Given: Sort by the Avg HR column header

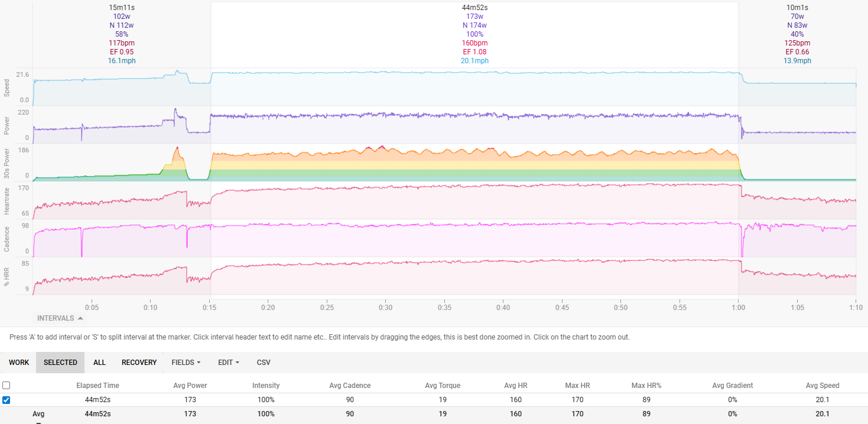Looking at the screenshot, I should click(x=516, y=385).
